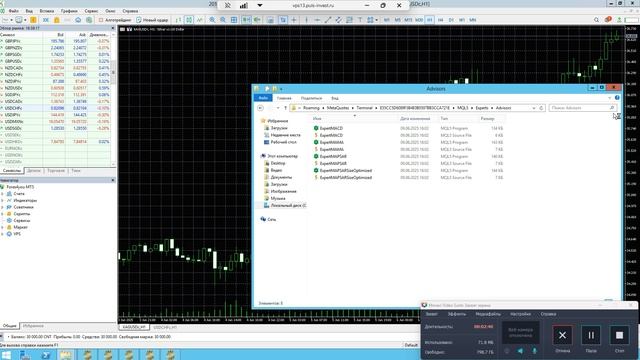Open the Вставка menu
Viewport: 640px width, 360px height.
pyautogui.click(x=47, y=11)
